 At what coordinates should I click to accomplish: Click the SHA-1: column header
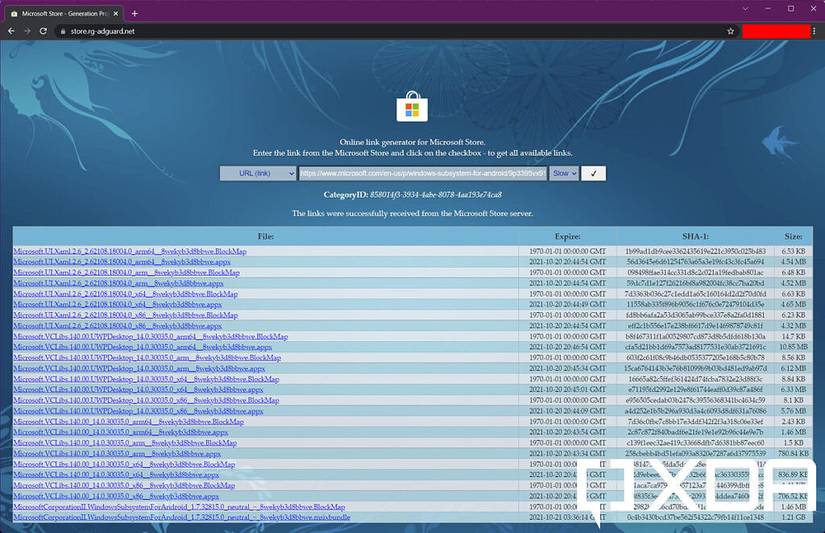tap(695, 236)
